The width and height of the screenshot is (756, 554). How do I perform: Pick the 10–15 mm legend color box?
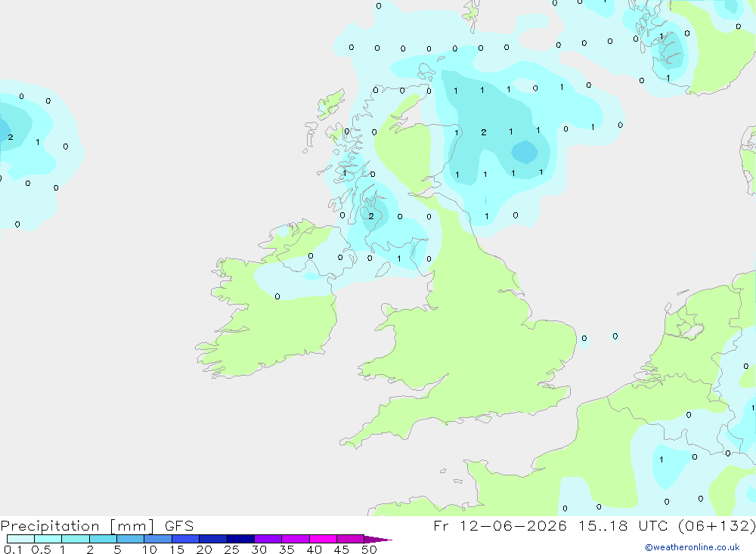[x=158, y=539]
